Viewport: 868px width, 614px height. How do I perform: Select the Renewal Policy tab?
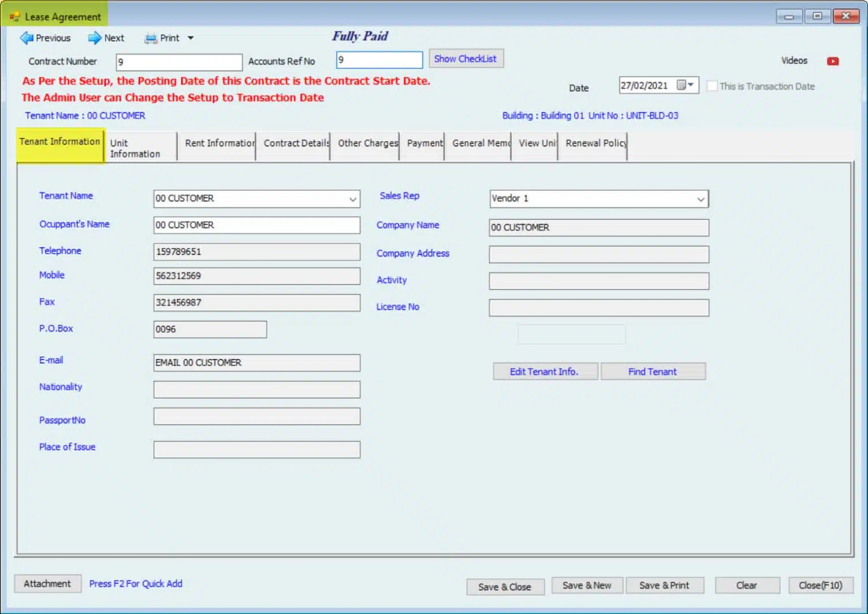pos(596,143)
